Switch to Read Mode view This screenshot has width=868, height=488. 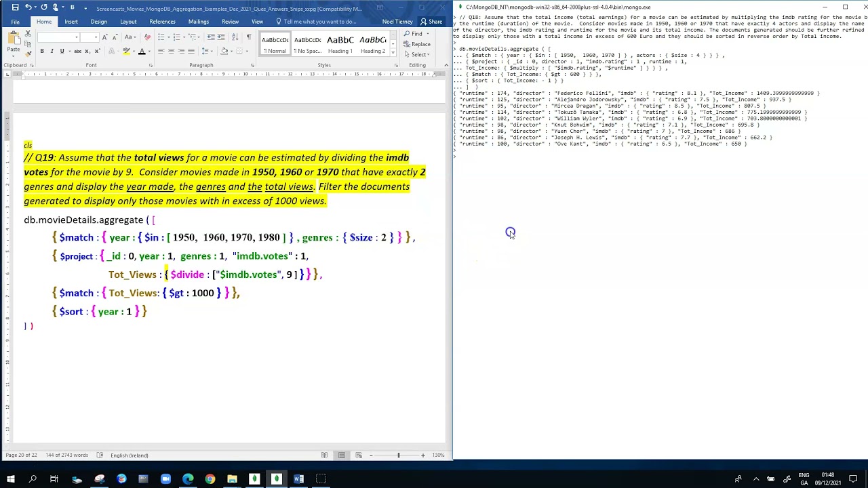[x=324, y=455]
